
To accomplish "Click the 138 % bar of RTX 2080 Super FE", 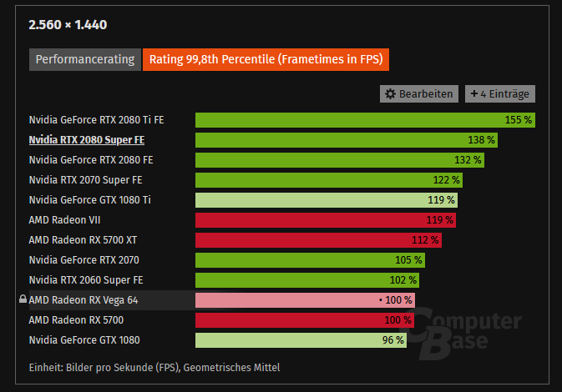I will [x=347, y=140].
